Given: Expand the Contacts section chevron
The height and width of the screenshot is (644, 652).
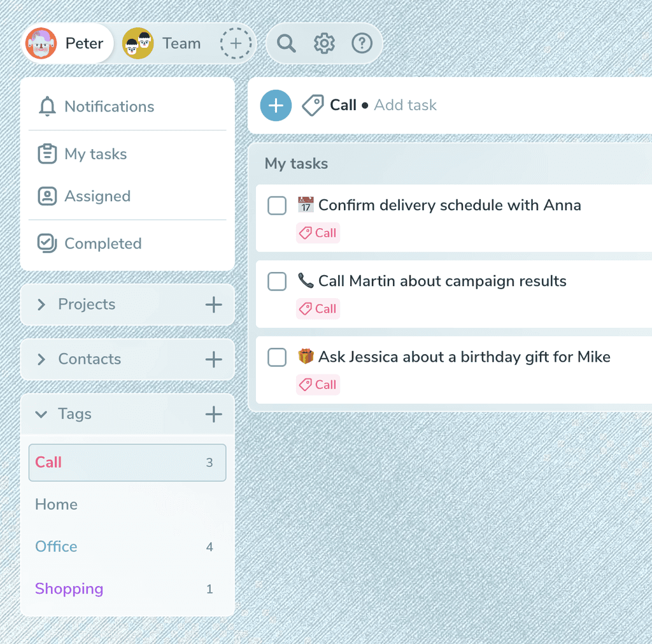Looking at the screenshot, I should click(41, 359).
